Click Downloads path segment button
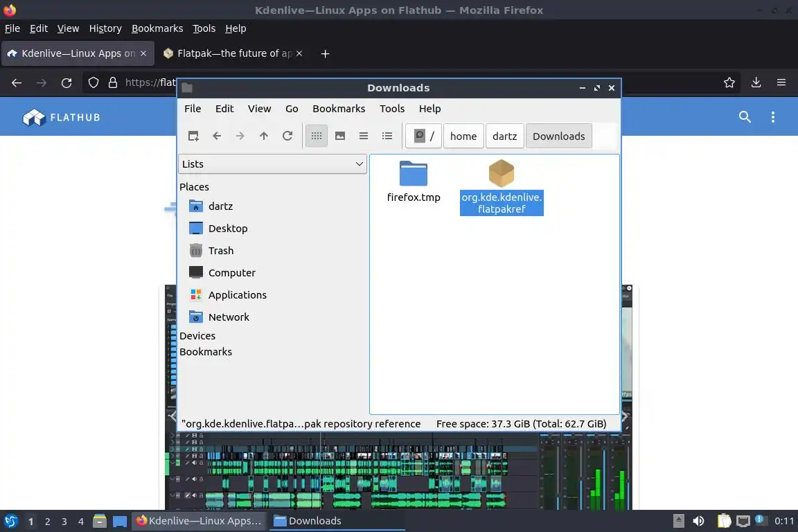The width and height of the screenshot is (798, 532). tap(558, 136)
